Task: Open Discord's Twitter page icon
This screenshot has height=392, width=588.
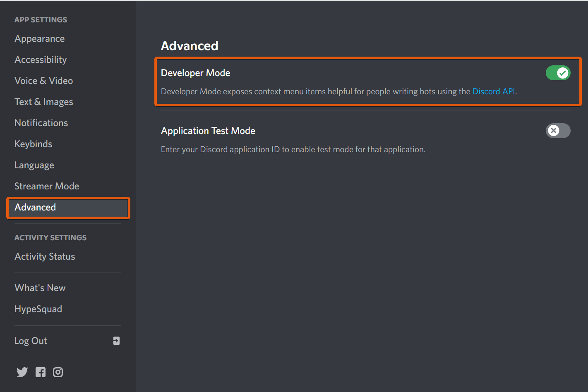Action: 22,372
